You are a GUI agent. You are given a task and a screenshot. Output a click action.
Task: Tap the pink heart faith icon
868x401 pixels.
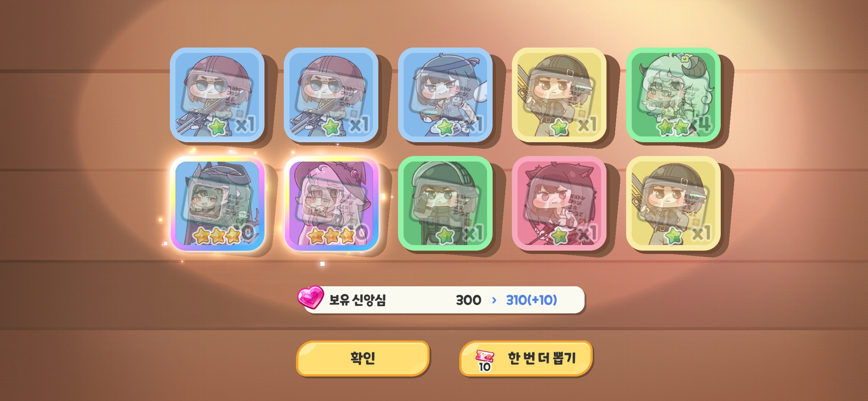(x=311, y=297)
